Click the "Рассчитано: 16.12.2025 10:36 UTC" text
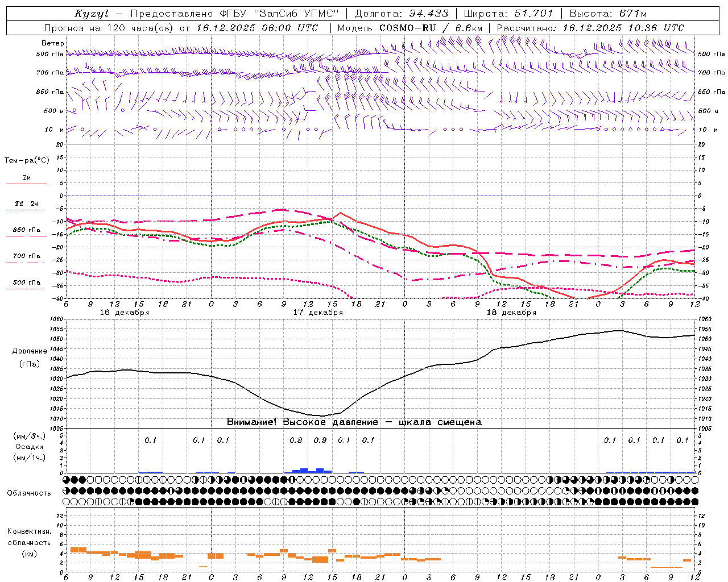 point(590,28)
